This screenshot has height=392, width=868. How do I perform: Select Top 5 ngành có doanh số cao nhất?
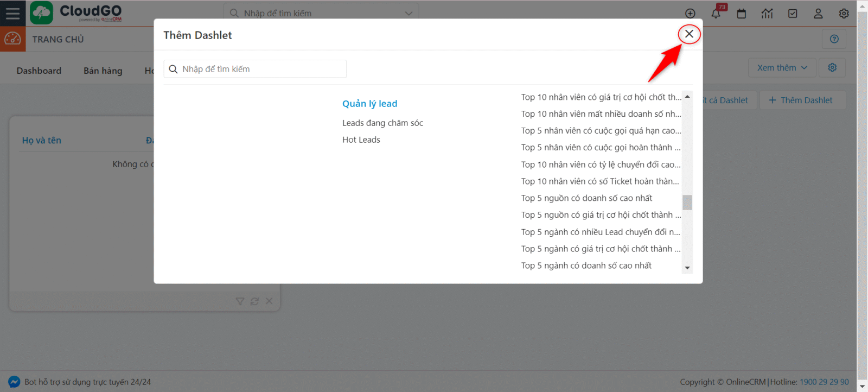tap(586, 265)
